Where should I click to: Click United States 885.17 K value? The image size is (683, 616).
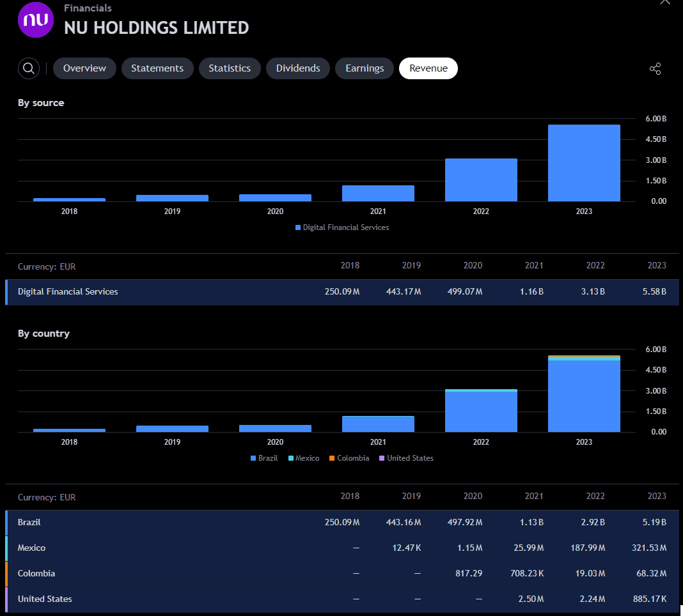click(x=650, y=599)
